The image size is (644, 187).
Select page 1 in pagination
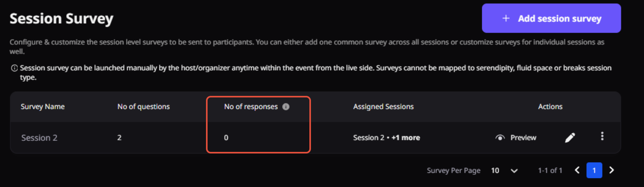coord(594,170)
